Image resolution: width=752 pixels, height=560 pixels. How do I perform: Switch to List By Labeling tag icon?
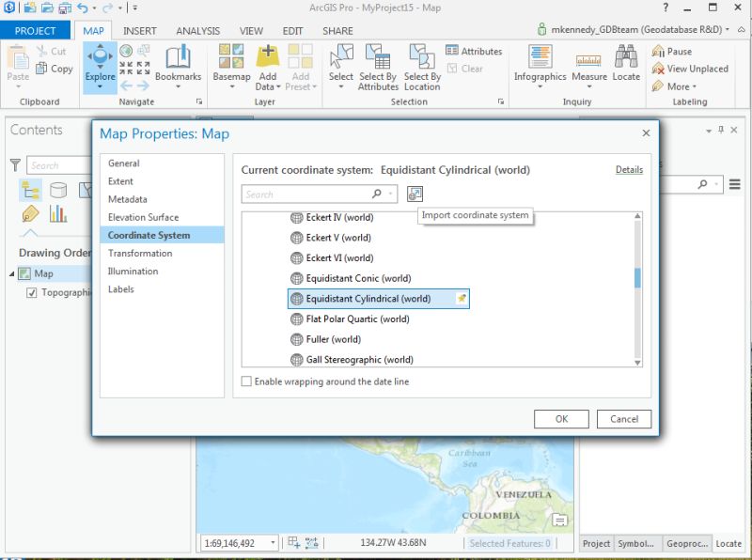[x=30, y=214]
